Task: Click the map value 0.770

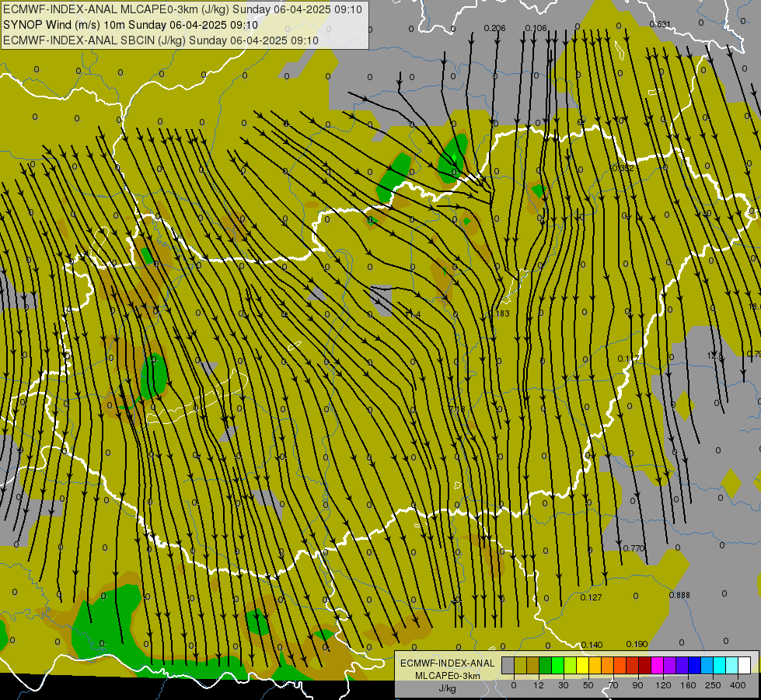Action: pos(634,548)
